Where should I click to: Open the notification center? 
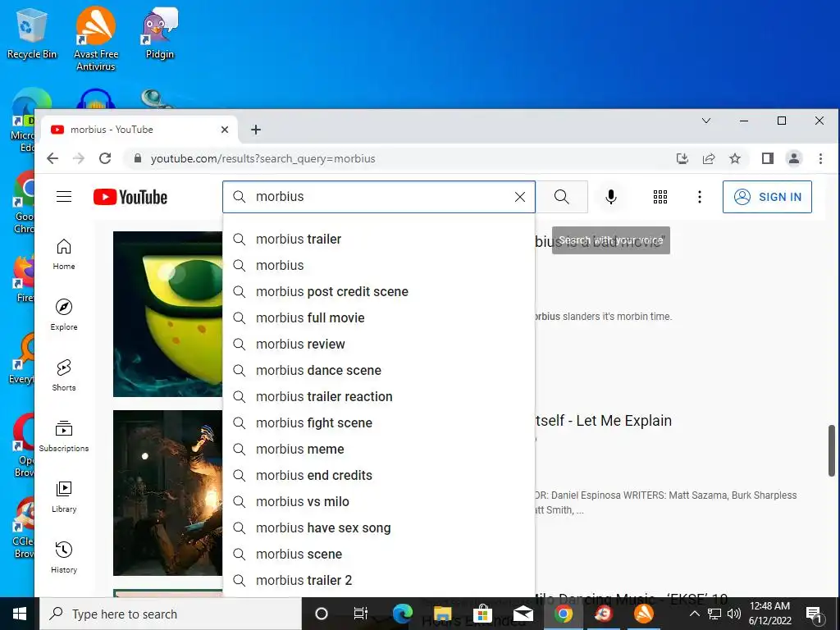point(814,614)
